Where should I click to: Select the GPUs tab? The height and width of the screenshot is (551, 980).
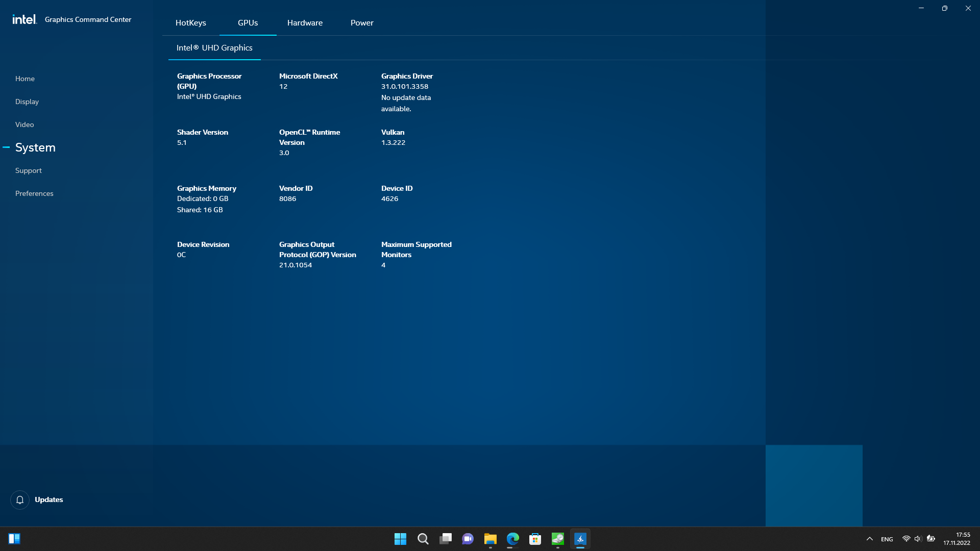coord(248,23)
